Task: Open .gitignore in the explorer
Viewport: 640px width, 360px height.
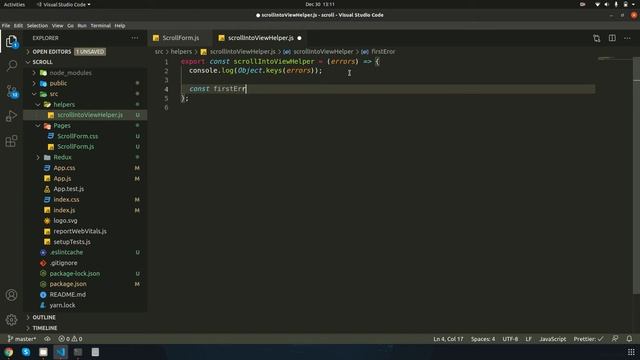Action: tap(63, 263)
